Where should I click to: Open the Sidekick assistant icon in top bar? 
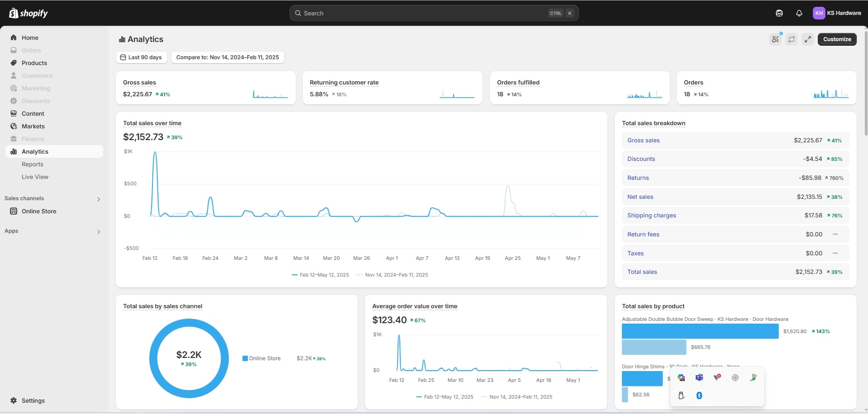[779, 13]
